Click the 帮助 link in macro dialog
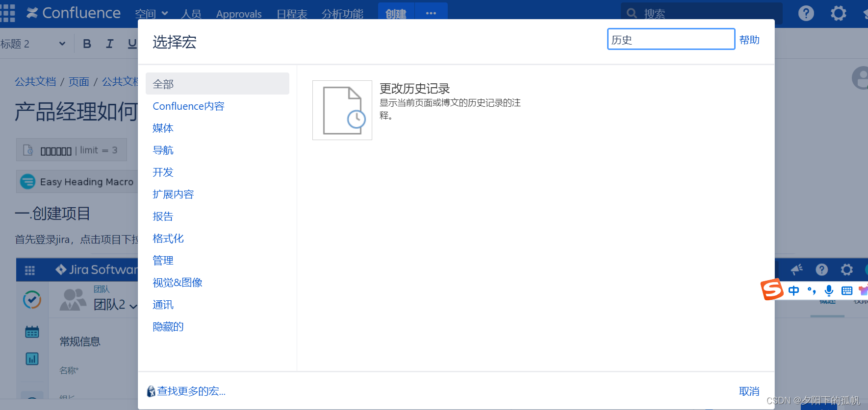The height and width of the screenshot is (410, 868). point(749,40)
